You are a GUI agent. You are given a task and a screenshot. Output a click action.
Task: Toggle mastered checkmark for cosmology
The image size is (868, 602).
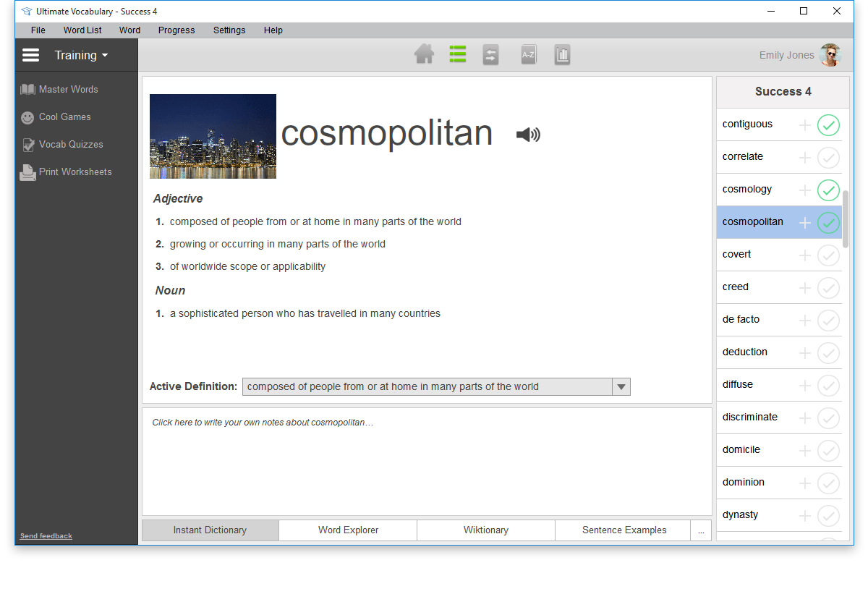tap(828, 190)
